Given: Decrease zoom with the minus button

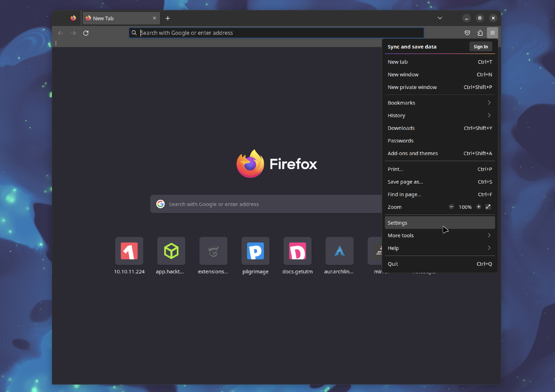Looking at the screenshot, I should tap(451, 207).
